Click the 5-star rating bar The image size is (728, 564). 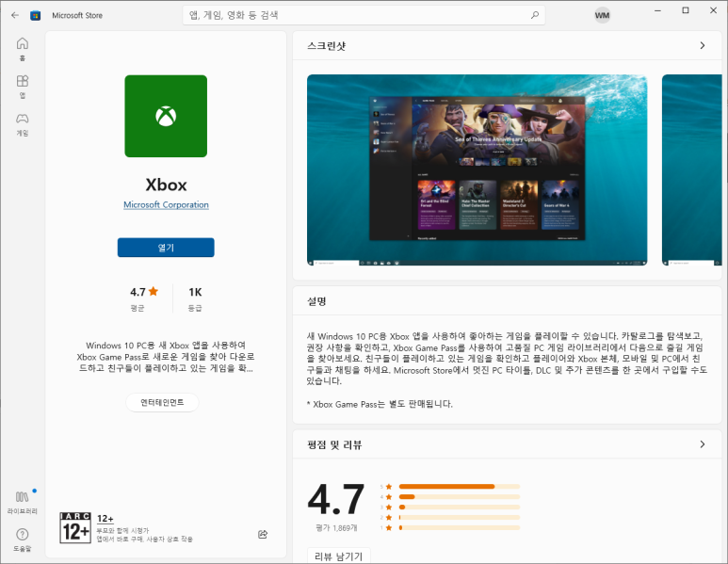pyautogui.click(x=460, y=487)
